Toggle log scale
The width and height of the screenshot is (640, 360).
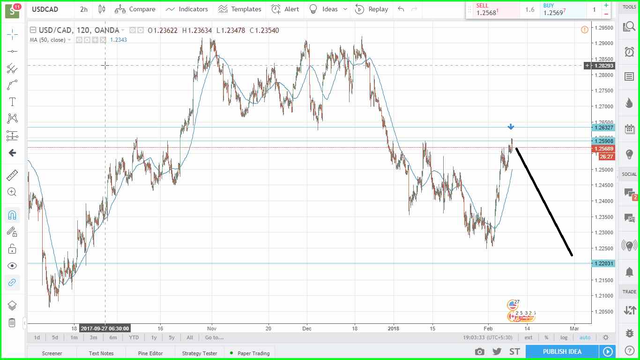point(564,338)
